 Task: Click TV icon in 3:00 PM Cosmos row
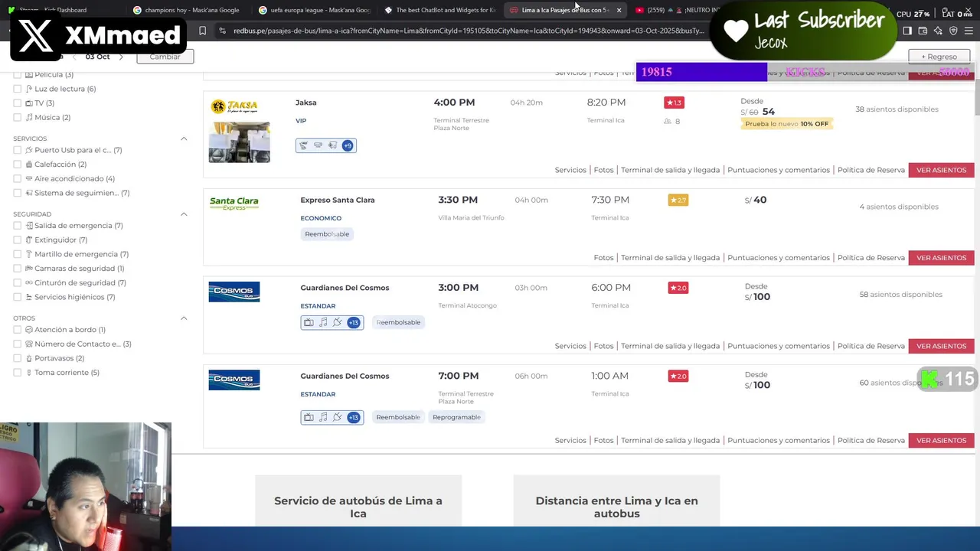coord(309,322)
